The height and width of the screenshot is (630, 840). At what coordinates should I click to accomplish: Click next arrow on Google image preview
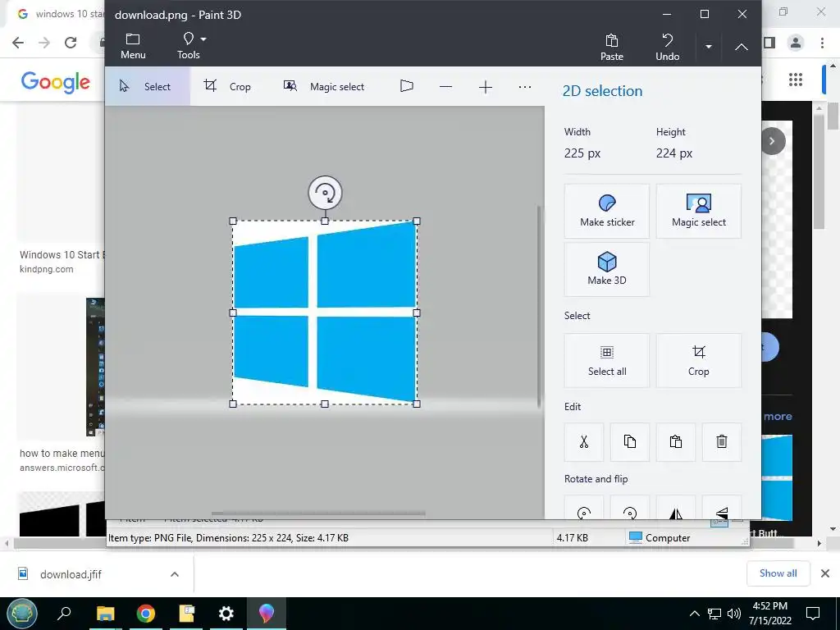click(x=772, y=141)
